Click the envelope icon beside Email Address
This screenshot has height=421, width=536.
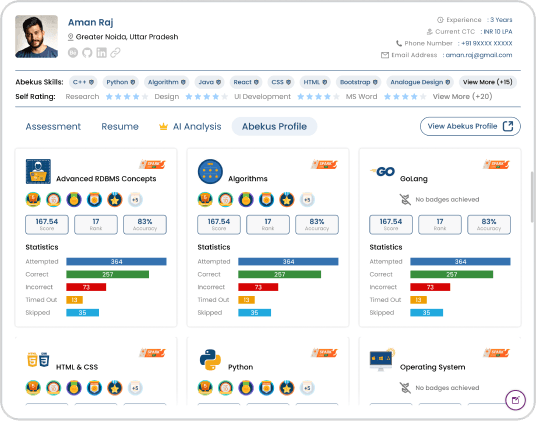[385, 55]
